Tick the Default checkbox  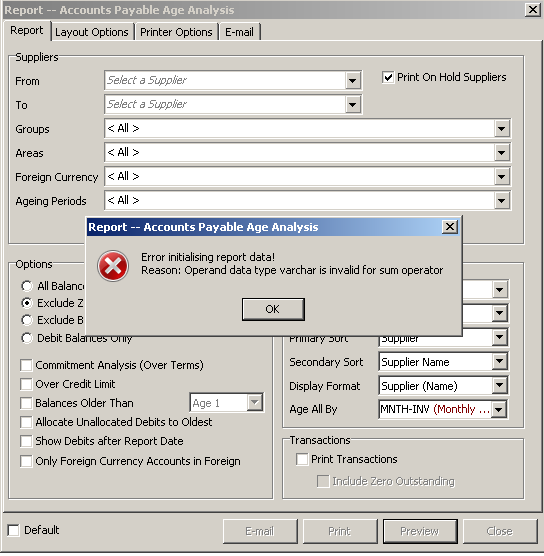tap(13, 530)
